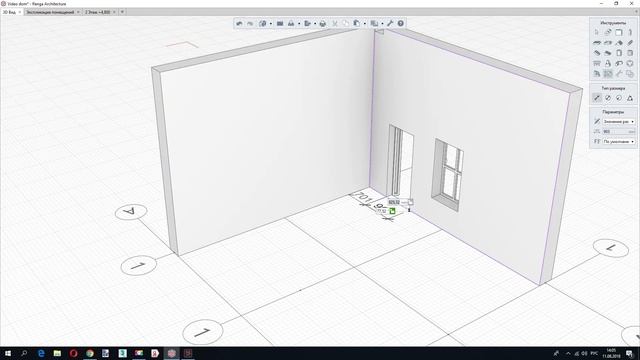Open the 'Значение раз...' dropdown in Параметры
This screenshot has width=640, height=360.
(619, 122)
